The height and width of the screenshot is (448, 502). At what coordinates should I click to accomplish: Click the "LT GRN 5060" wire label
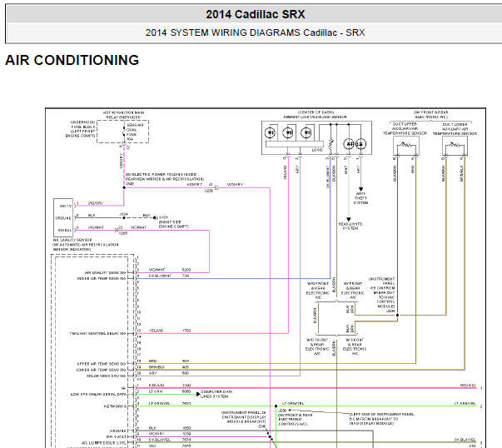tap(170, 391)
